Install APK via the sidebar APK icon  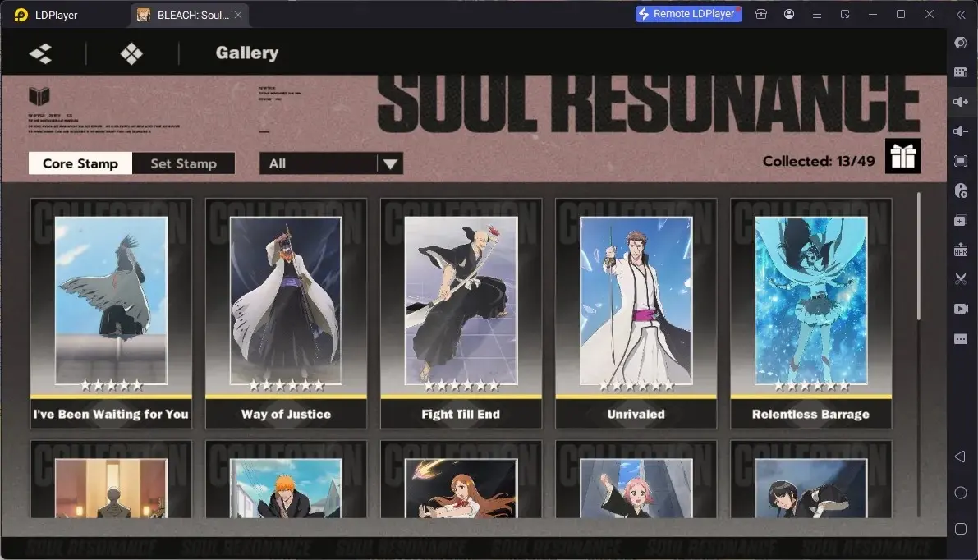[961, 250]
